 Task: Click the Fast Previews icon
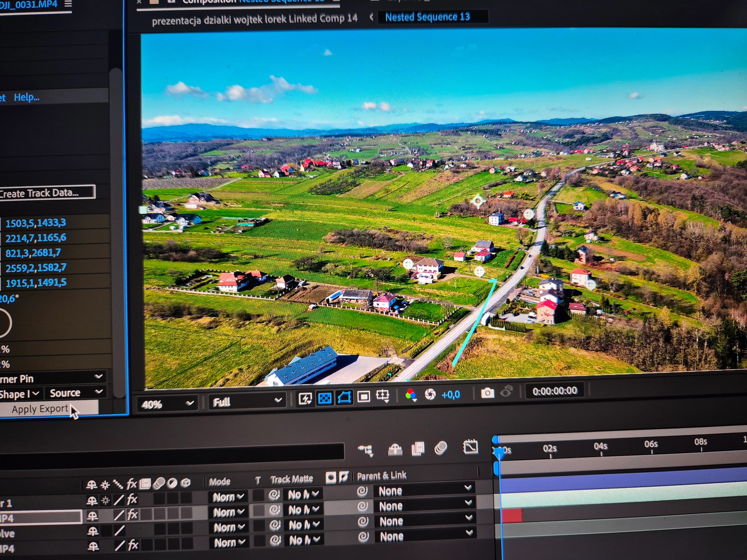[x=305, y=399]
